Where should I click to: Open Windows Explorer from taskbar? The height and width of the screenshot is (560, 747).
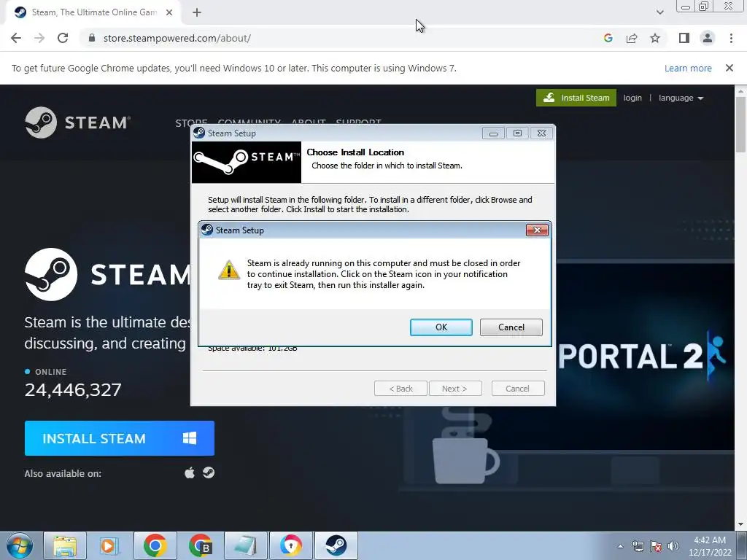(65, 545)
